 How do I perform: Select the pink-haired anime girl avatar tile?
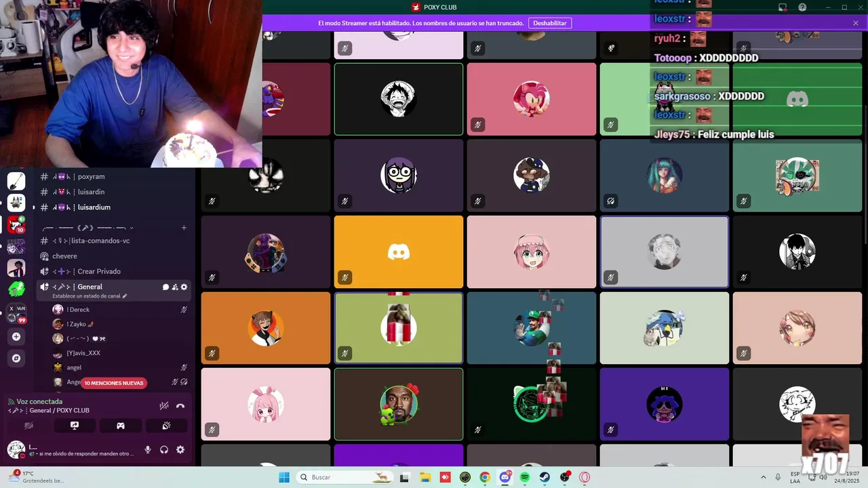click(x=532, y=252)
